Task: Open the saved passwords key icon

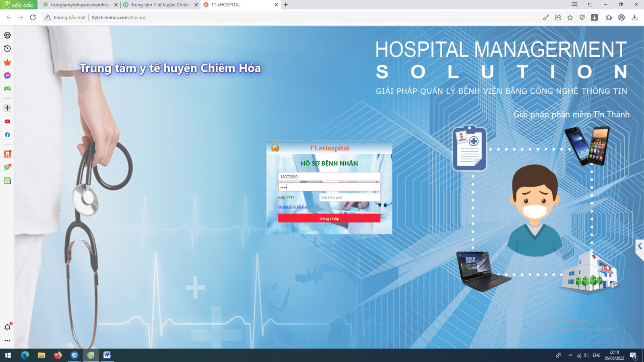Action: [546, 18]
